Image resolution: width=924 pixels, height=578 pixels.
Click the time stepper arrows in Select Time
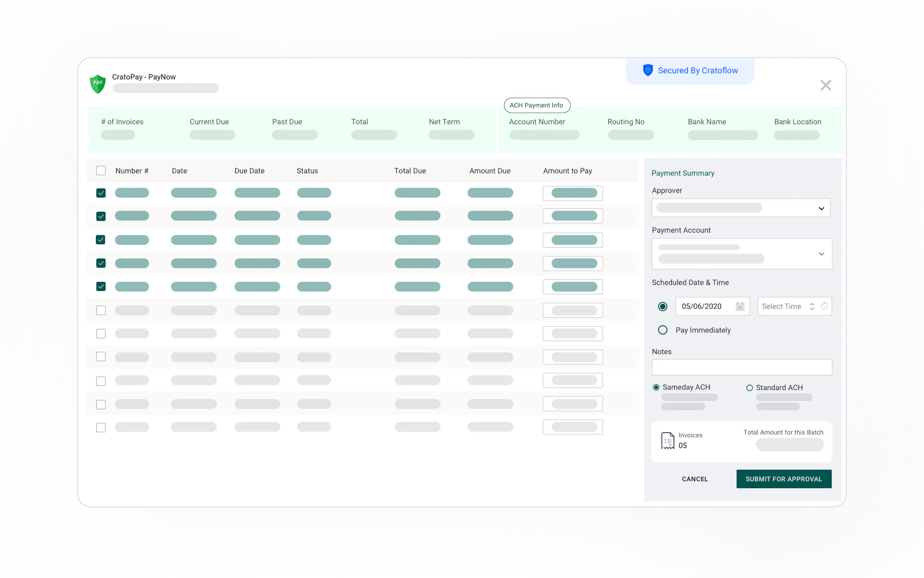click(x=812, y=306)
